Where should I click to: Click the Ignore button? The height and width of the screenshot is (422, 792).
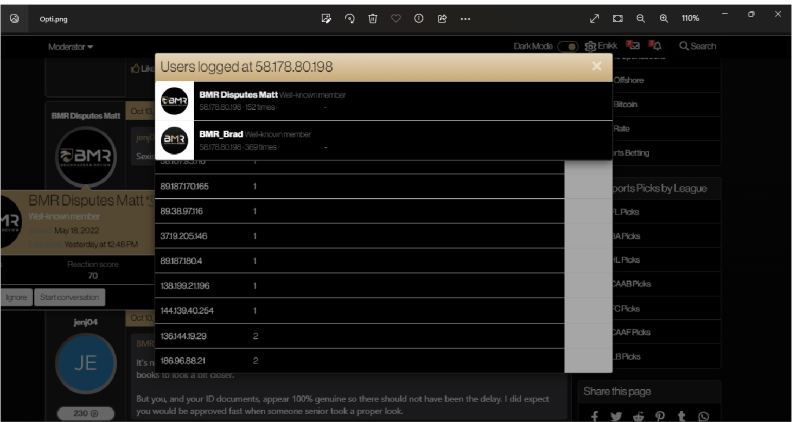tap(16, 297)
